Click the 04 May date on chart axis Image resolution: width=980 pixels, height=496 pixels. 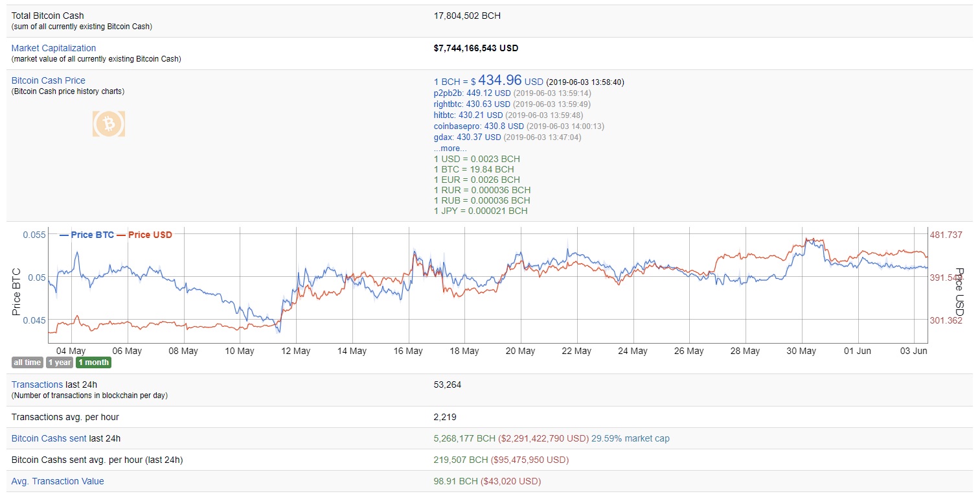[x=71, y=351]
